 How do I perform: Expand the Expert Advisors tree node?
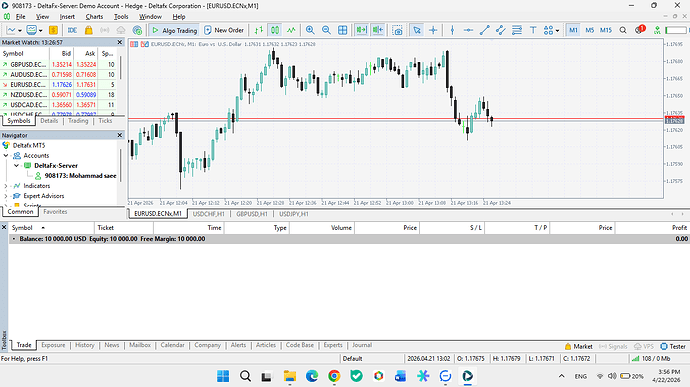[x=6, y=196]
